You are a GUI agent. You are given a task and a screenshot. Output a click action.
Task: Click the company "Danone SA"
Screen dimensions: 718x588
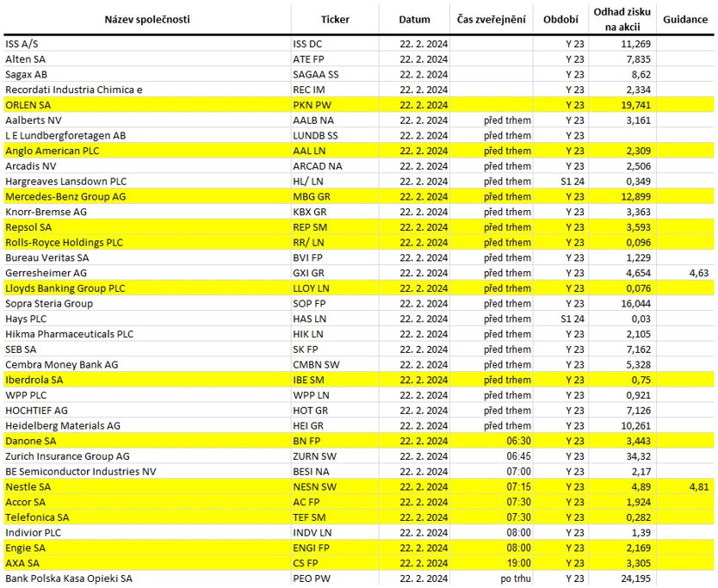(31, 441)
